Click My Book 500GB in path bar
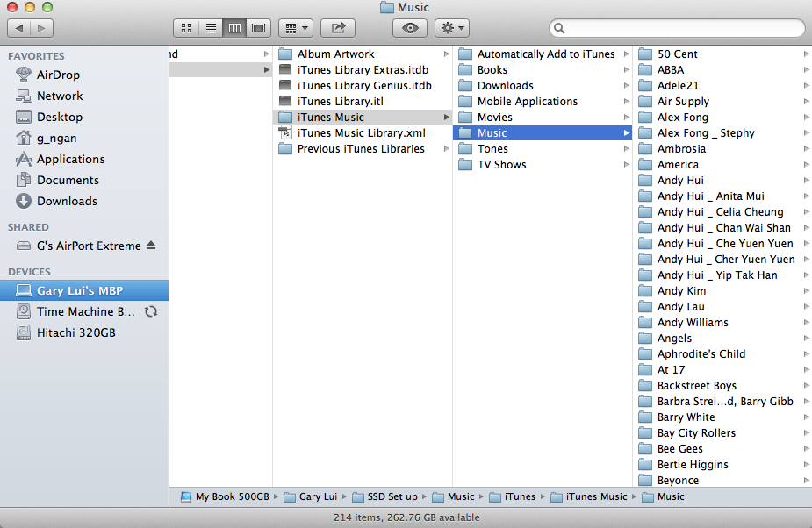 coord(225,497)
